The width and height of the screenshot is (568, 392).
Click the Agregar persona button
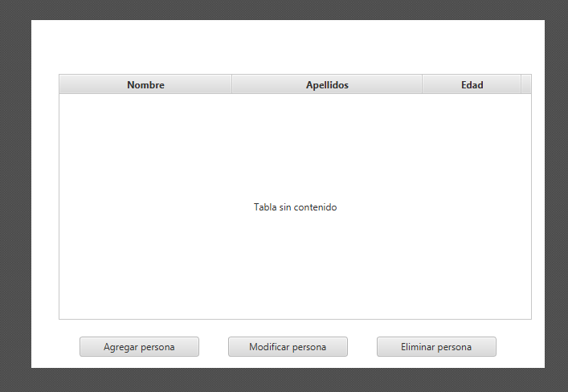click(x=139, y=347)
